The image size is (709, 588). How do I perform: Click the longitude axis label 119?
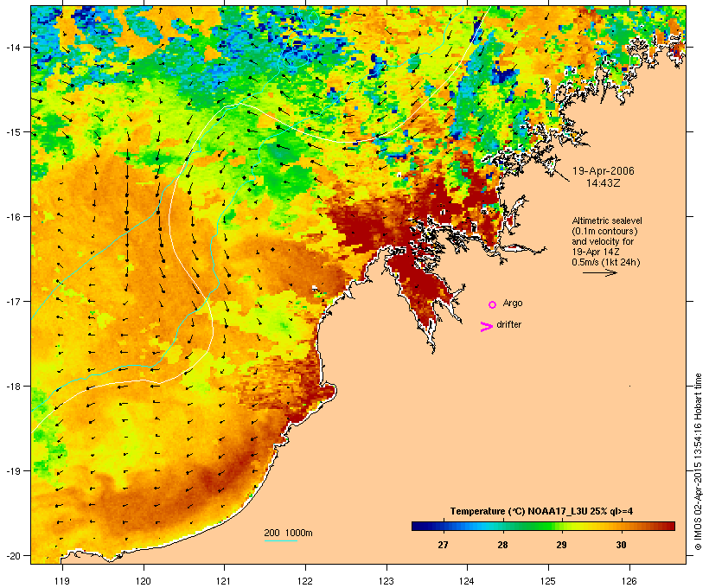tap(62, 581)
